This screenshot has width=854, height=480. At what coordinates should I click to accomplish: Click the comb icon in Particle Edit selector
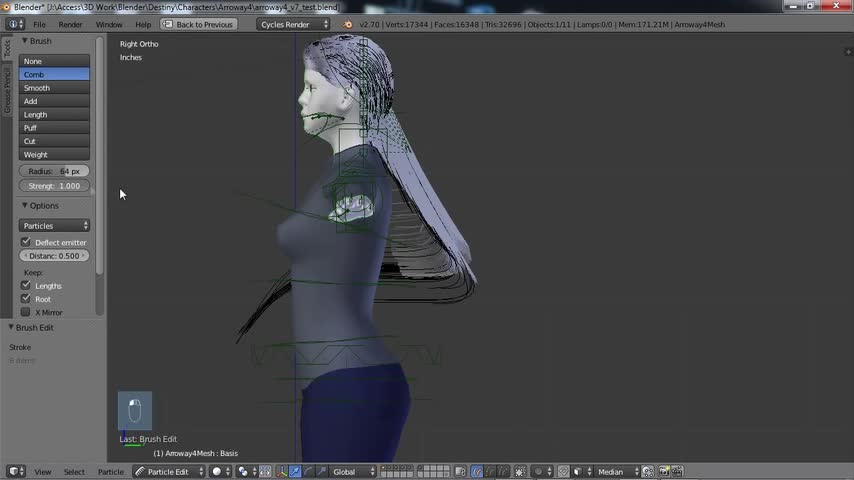[141, 471]
